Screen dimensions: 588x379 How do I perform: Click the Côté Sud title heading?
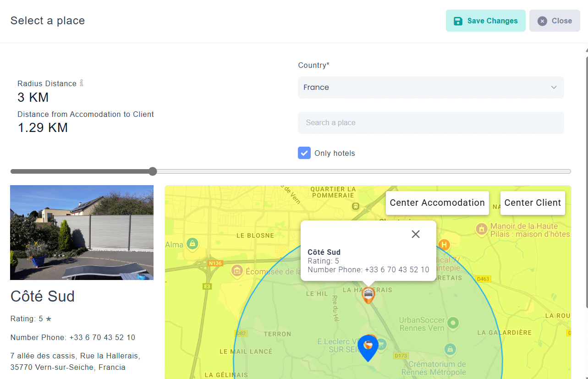[x=43, y=297]
